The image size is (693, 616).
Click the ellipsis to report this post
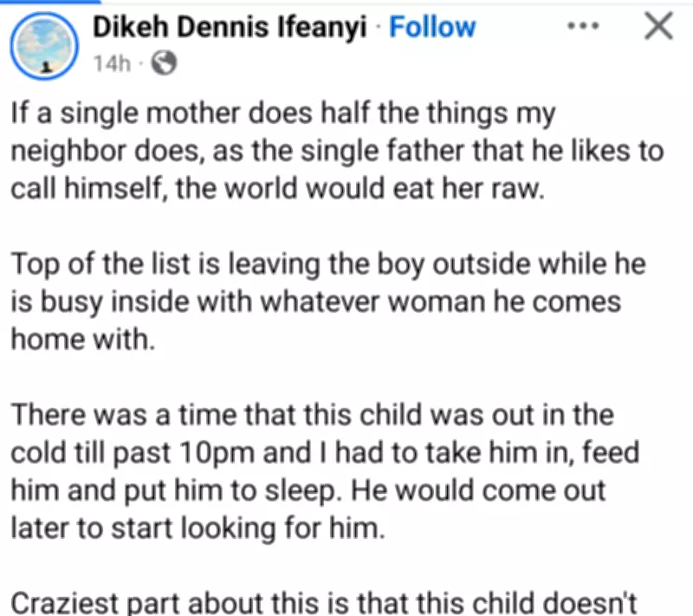[583, 27]
